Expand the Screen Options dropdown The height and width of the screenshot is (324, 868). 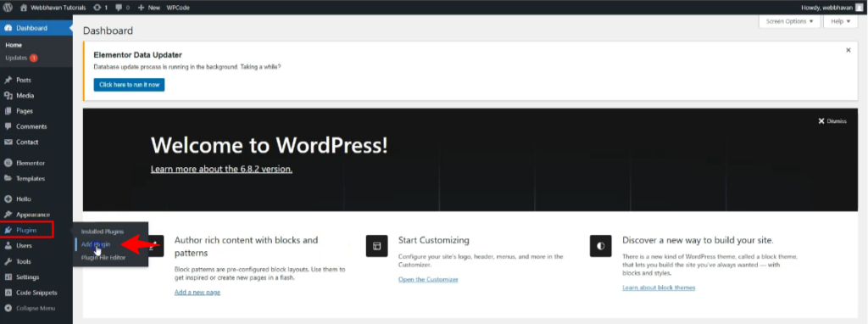click(789, 21)
